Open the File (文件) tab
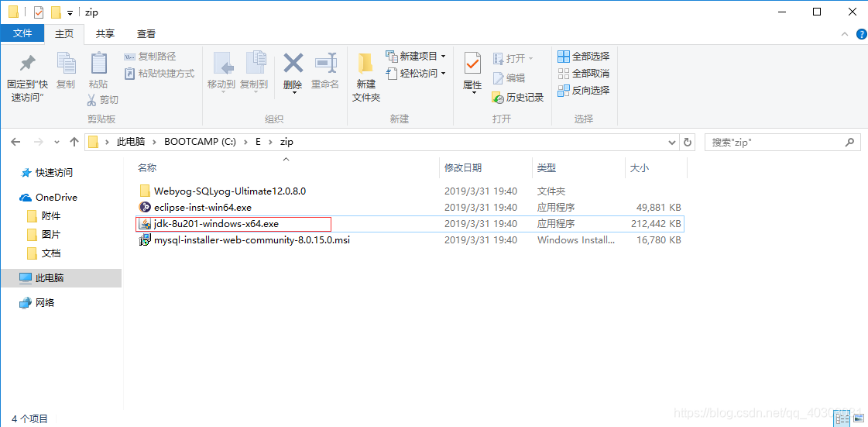This screenshot has width=868, height=427. (x=22, y=33)
